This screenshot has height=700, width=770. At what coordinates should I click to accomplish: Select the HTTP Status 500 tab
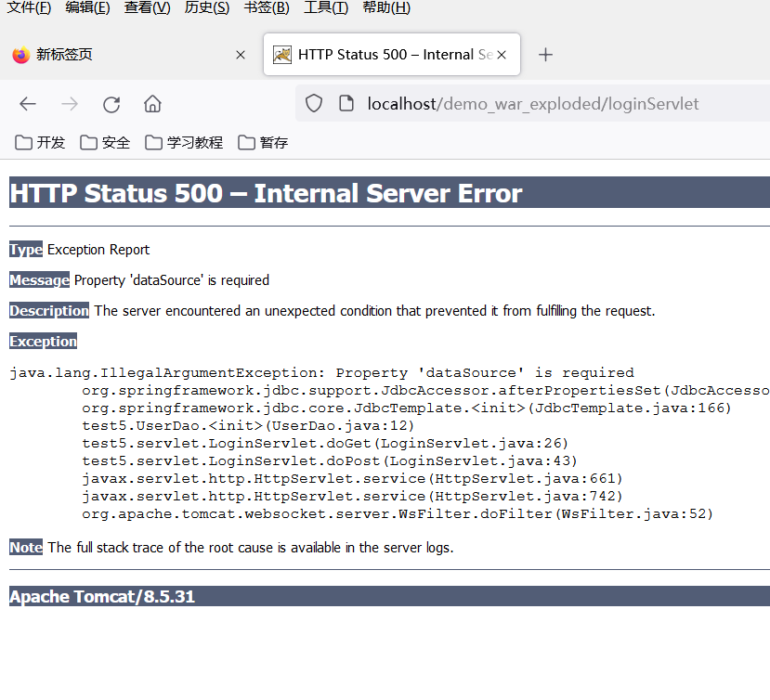tap(392, 55)
